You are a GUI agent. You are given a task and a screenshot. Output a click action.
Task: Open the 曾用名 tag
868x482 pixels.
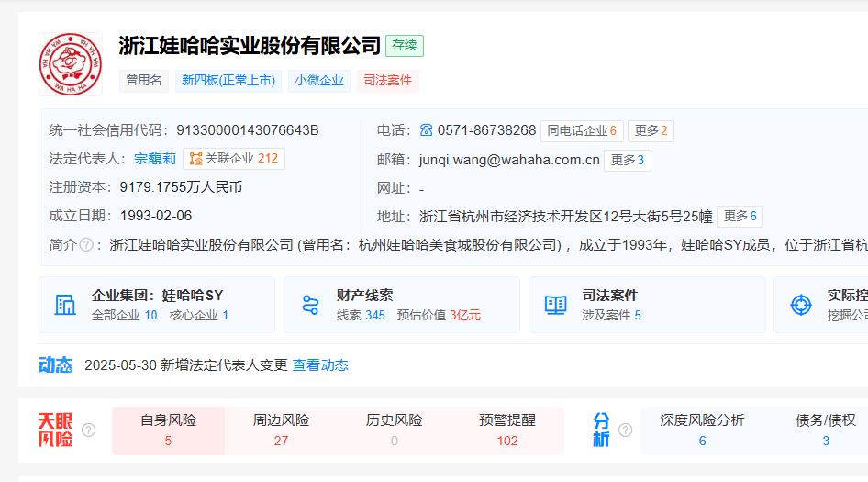coord(144,81)
